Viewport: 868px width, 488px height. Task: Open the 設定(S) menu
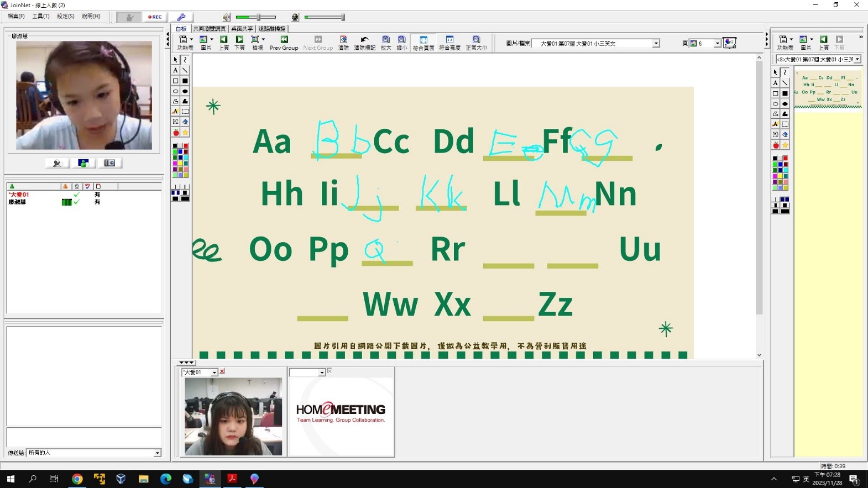click(x=66, y=17)
